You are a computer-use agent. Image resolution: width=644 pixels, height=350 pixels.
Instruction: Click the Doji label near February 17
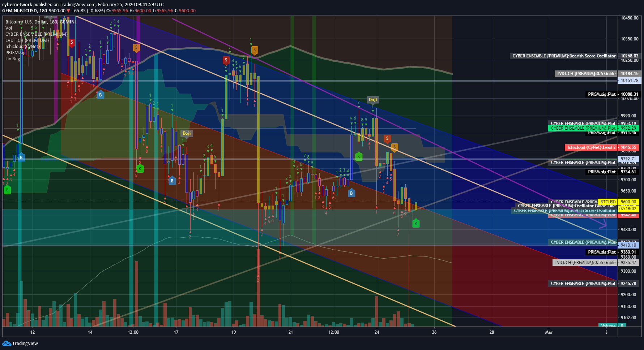(x=187, y=133)
